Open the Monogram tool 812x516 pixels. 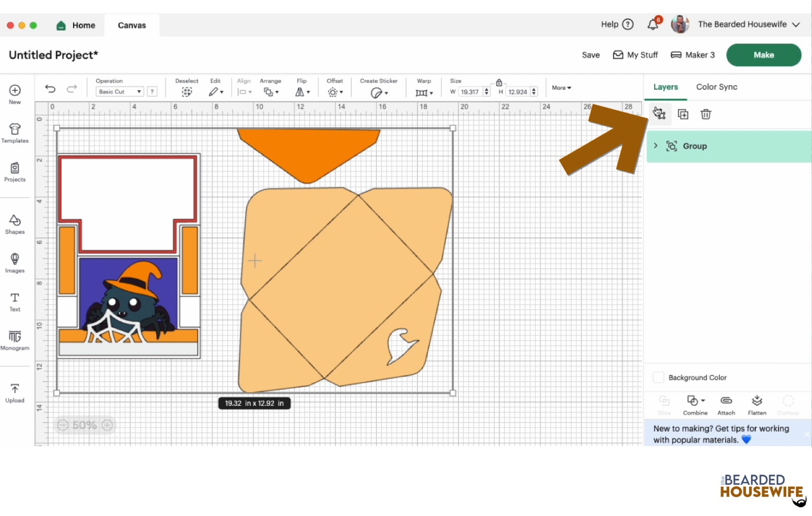15,340
